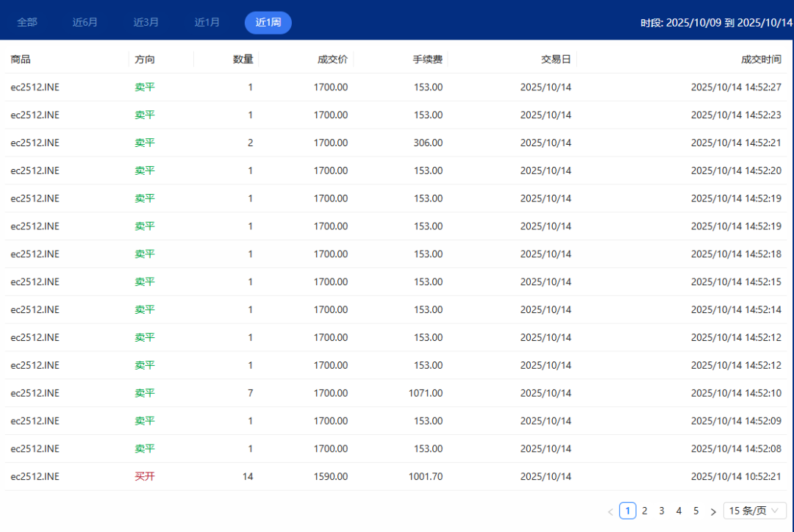Viewport: 794px width, 532px height.
Task: Go to next page arrow
Action: tap(713, 511)
